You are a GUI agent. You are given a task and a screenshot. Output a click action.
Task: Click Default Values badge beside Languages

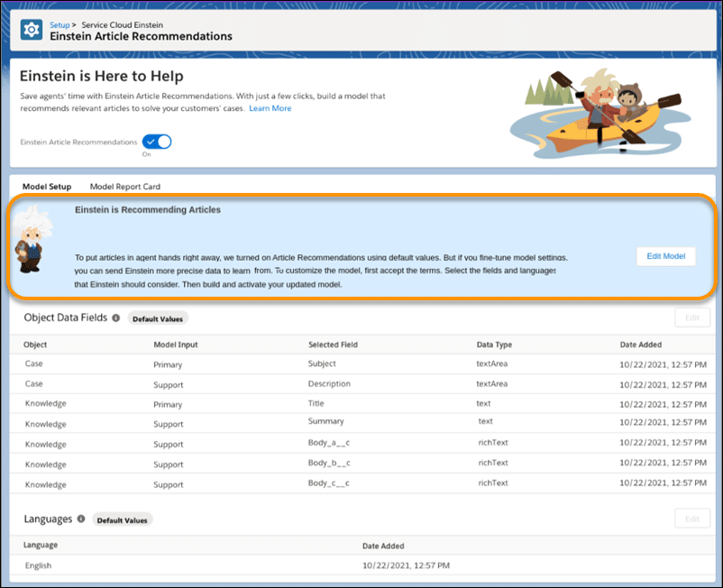pos(123,520)
